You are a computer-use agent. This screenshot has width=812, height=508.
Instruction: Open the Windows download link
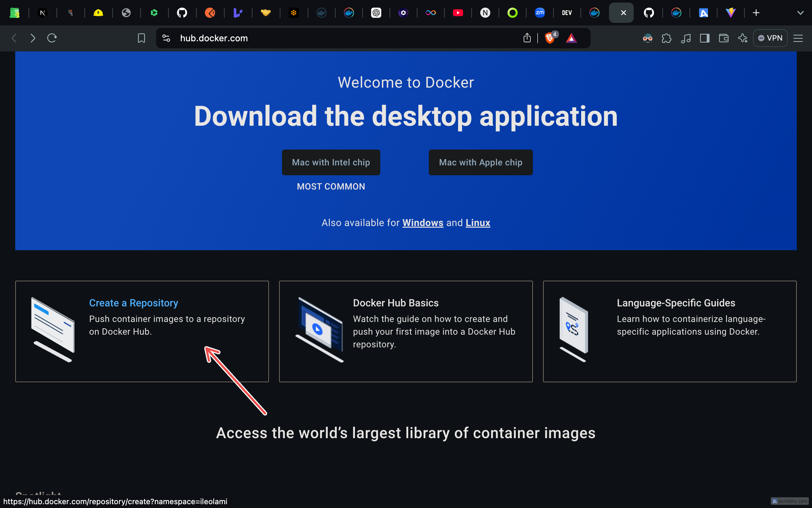[423, 223]
